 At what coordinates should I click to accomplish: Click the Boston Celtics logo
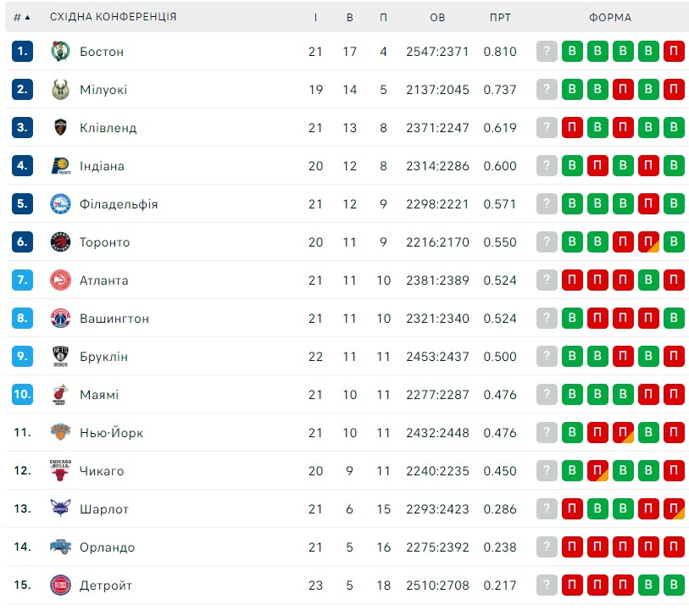(60, 52)
